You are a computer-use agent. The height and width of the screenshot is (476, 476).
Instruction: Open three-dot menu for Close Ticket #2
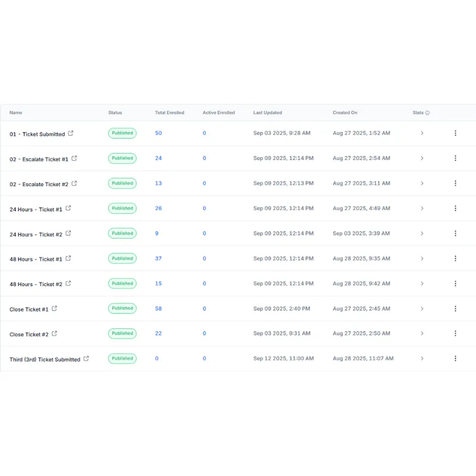coord(455,333)
